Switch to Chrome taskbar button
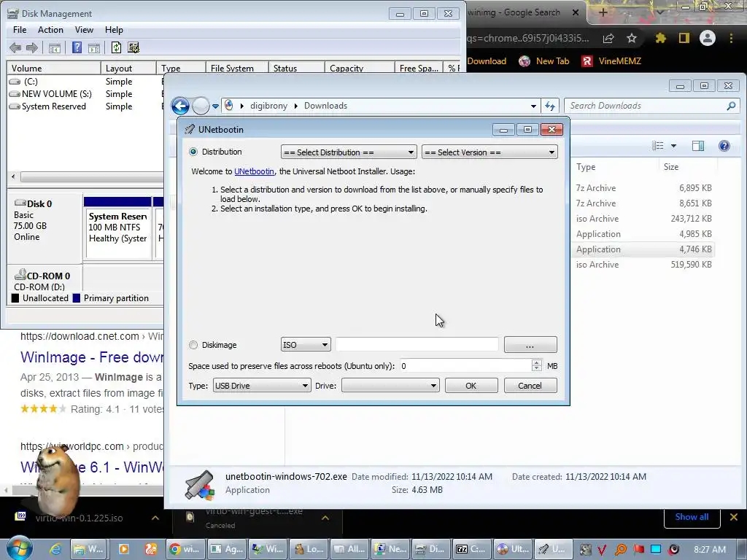 (186, 549)
